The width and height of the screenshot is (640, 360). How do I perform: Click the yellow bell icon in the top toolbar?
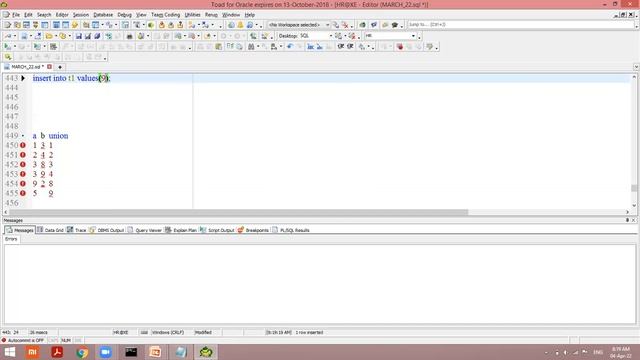(240, 25)
